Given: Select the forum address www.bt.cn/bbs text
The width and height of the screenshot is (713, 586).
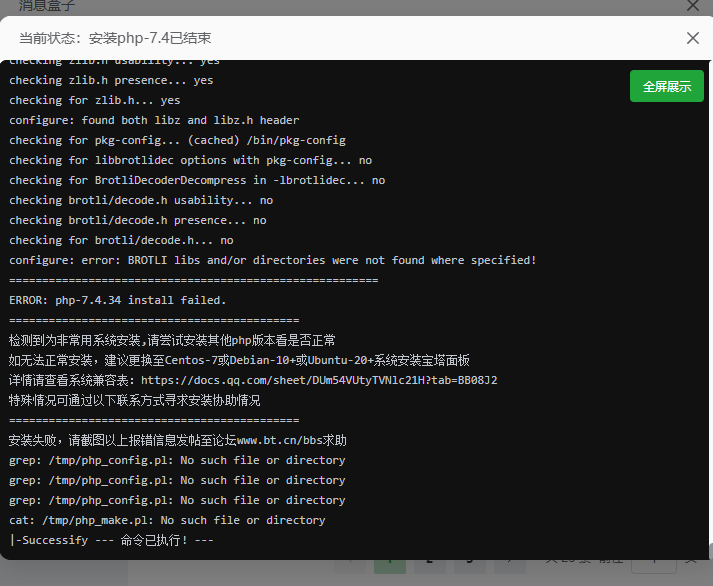Looking at the screenshot, I should (280, 440).
